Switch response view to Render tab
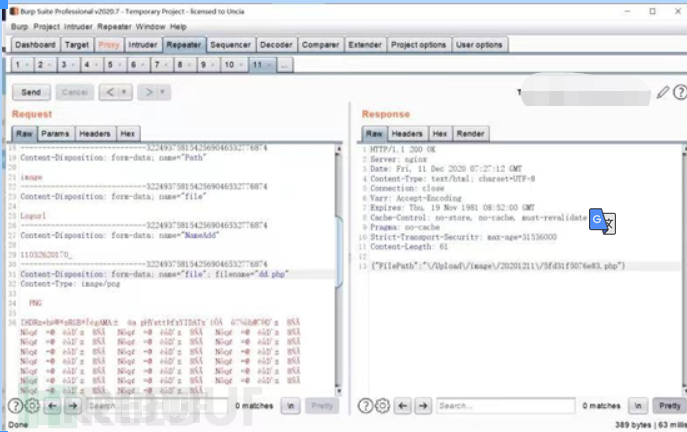The width and height of the screenshot is (687, 432). point(471,134)
